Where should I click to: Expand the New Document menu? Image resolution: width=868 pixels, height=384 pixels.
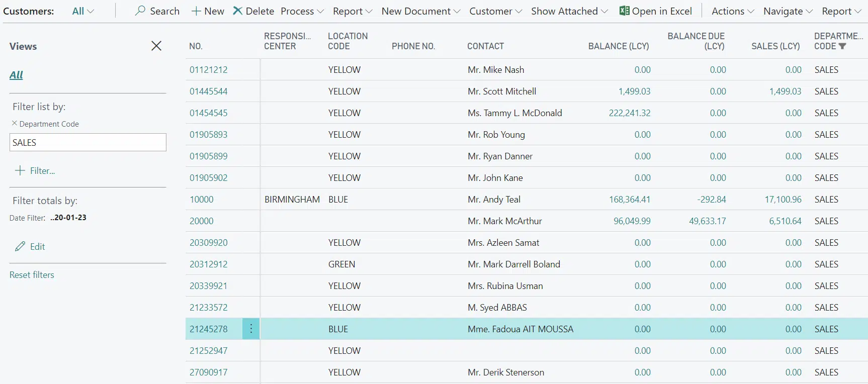click(421, 11)
